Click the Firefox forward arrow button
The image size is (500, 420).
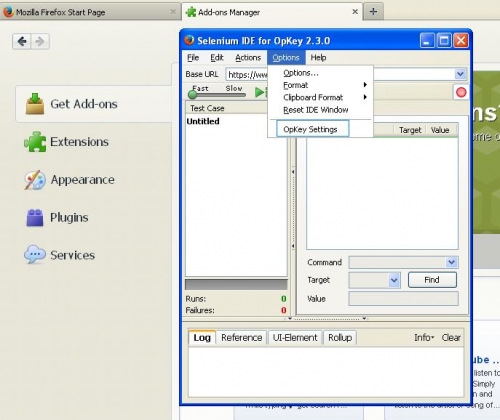tap(40, 41)
